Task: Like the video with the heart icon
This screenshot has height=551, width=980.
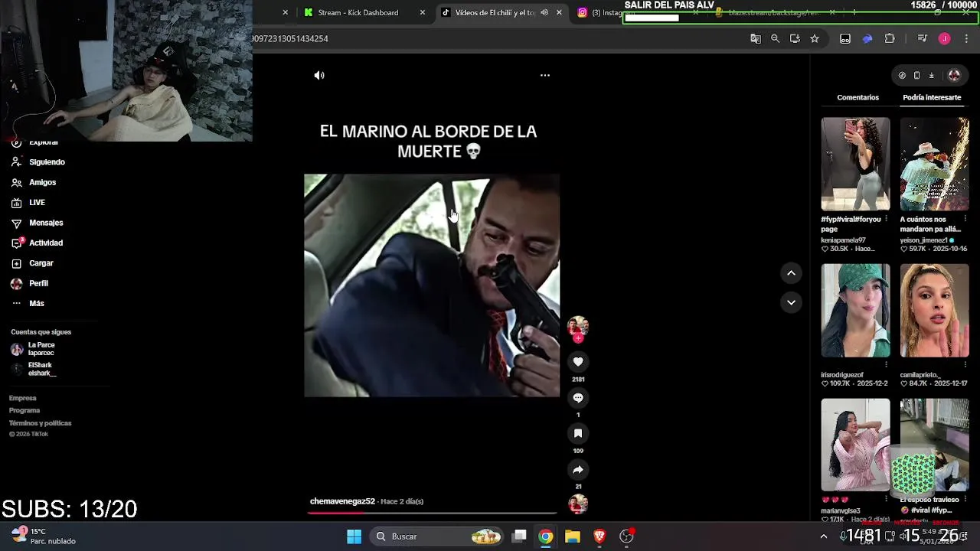Action: [578, 362]
